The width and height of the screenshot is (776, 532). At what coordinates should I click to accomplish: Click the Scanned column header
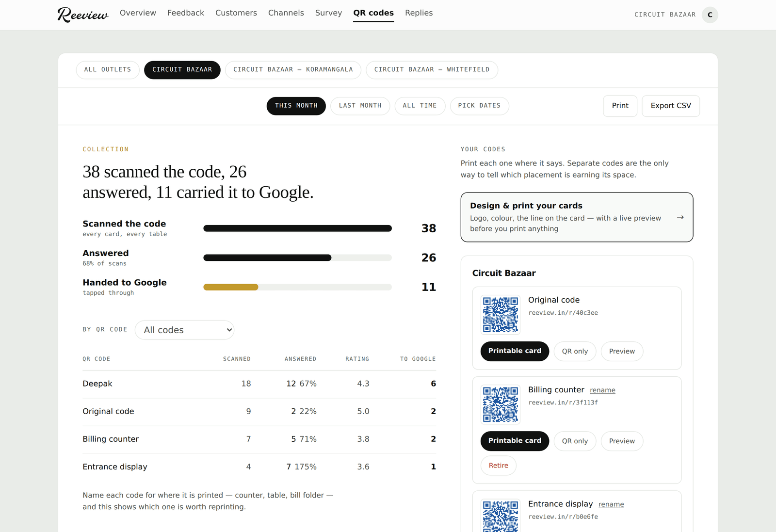coord(237,359)
